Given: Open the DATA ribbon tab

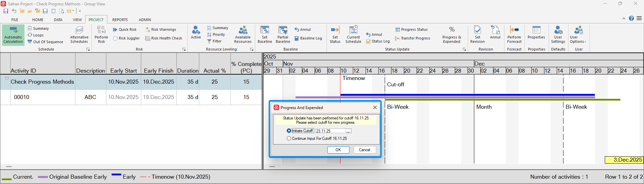Looking at the screenshot, I should click(x=58, y=20).
